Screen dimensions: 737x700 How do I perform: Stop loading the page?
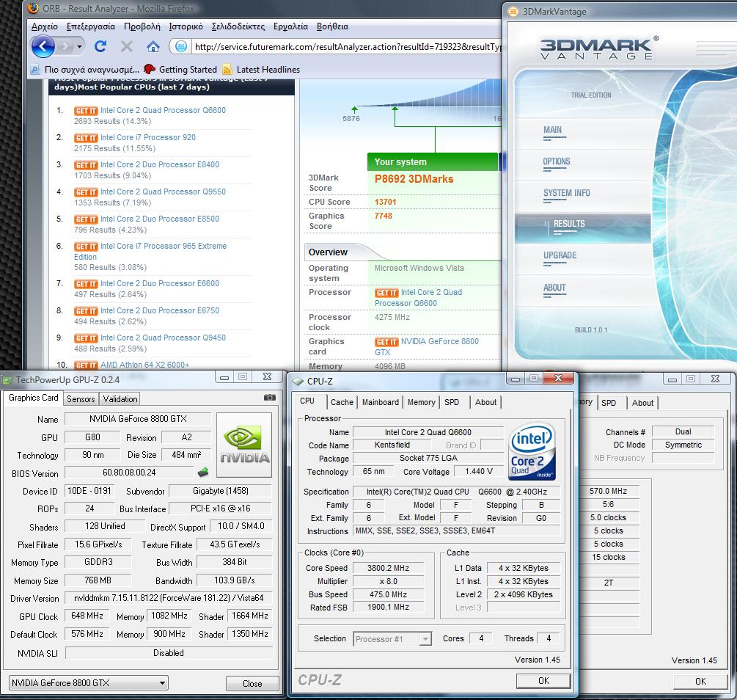click(x=126, y=46)
